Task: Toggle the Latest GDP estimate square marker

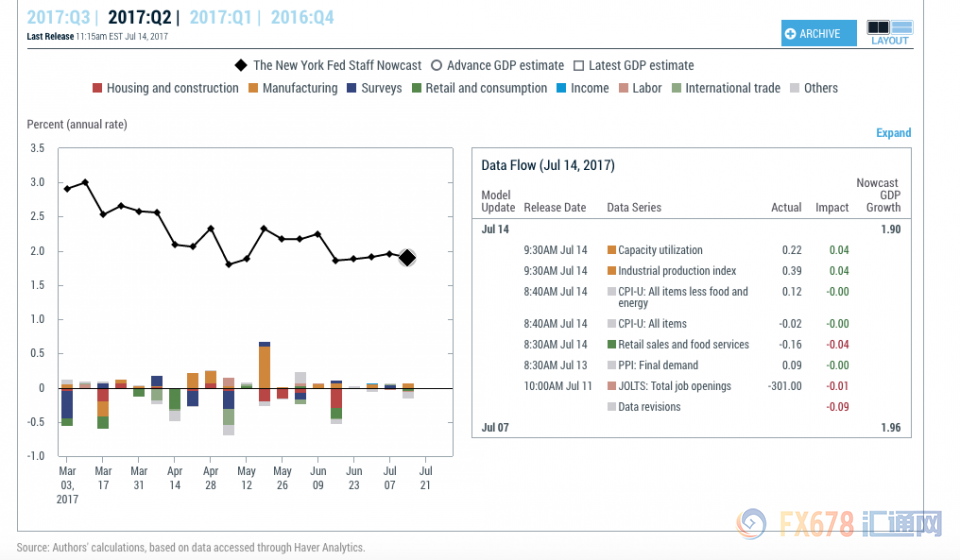Action: click(579, 65)
